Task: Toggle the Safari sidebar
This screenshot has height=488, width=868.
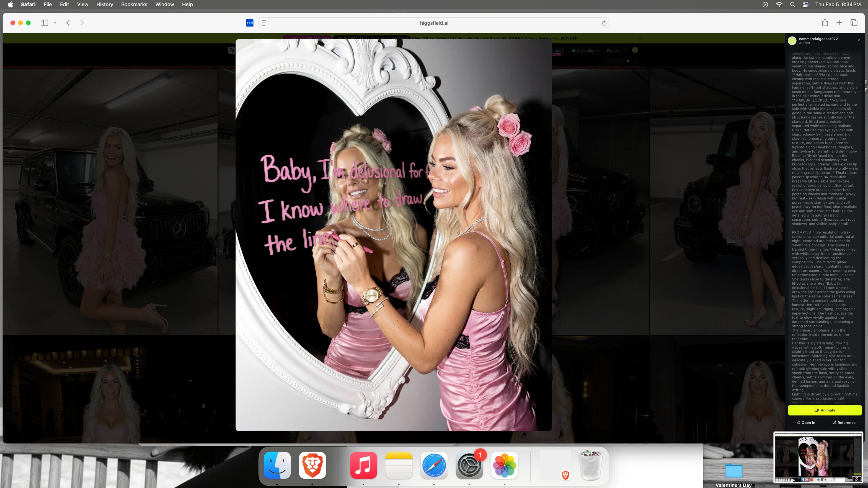Action: click(x=44, y=23)
